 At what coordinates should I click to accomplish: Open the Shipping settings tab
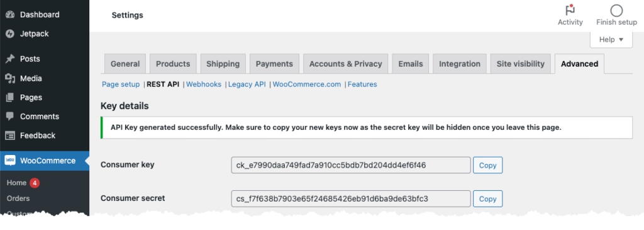[x=223, y=64]
